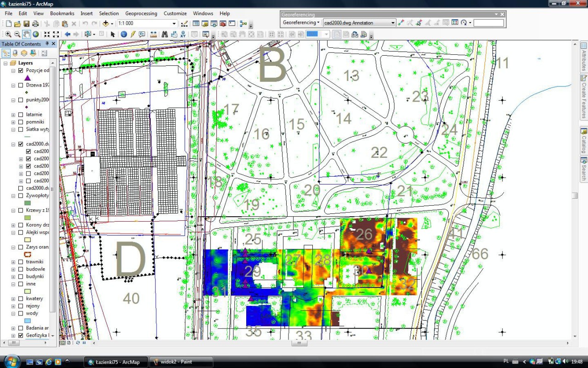Open the File menu
588x368 pixels.
point(9,13)
